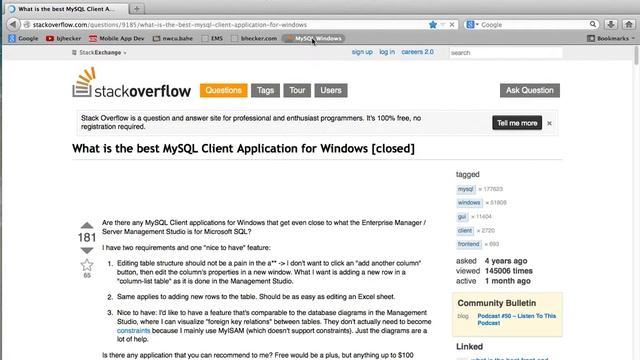Open the downloads arrow icon
The width and height of the screenshot is (640, 360).
point(611,24)
